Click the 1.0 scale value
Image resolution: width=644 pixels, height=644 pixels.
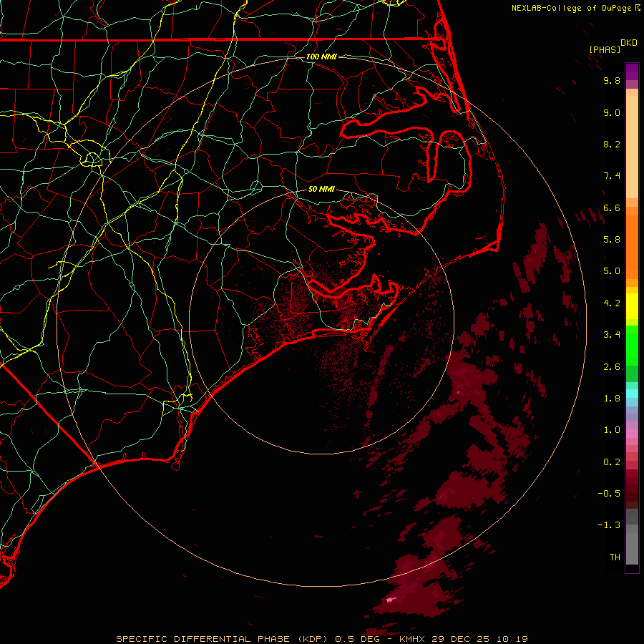[612, 430]
